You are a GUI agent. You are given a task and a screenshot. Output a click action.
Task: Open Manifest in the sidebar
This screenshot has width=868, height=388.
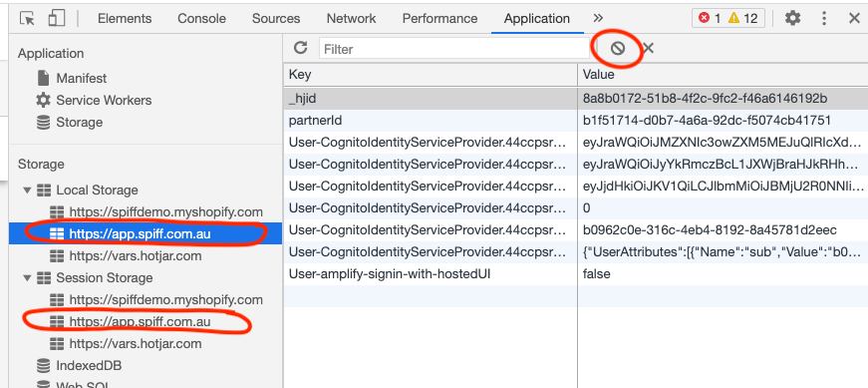pos(82,78)
